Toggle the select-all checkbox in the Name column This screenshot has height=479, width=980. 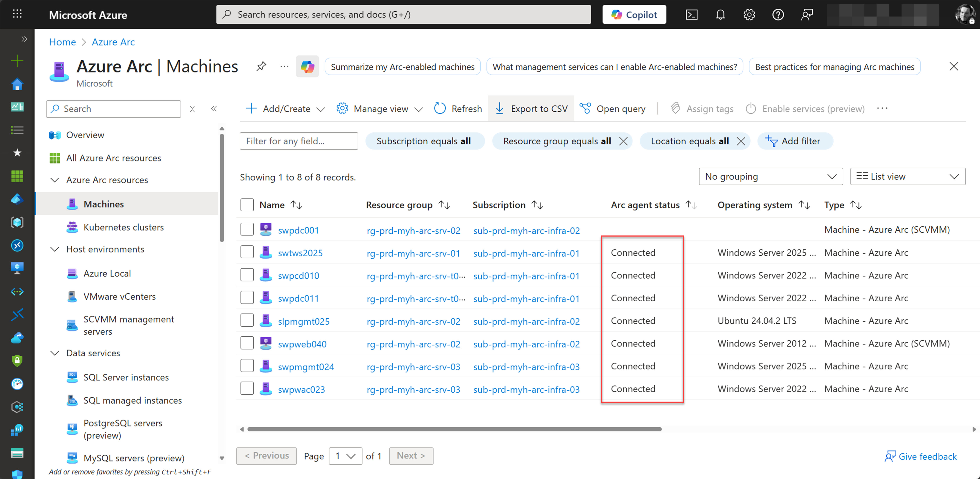(x=247, y=205)
